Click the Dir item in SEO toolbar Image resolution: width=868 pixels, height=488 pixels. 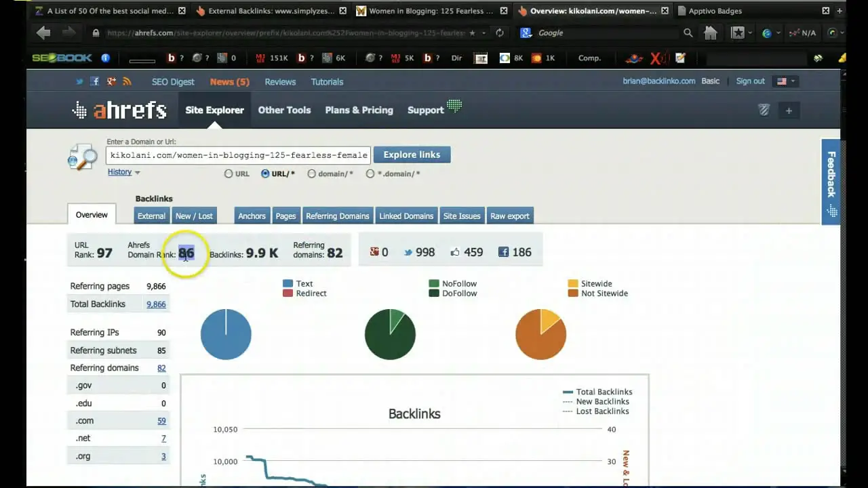[x=456, y=58]
